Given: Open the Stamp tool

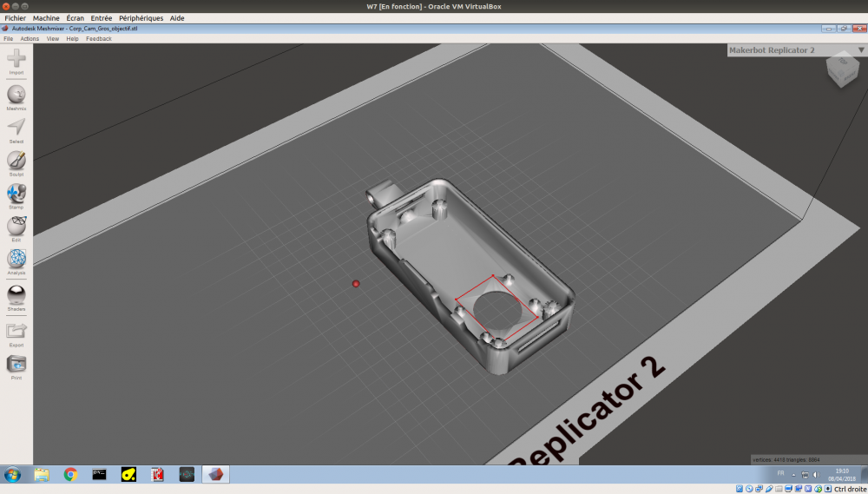Looking at the screenshot, I should point(16,194).
